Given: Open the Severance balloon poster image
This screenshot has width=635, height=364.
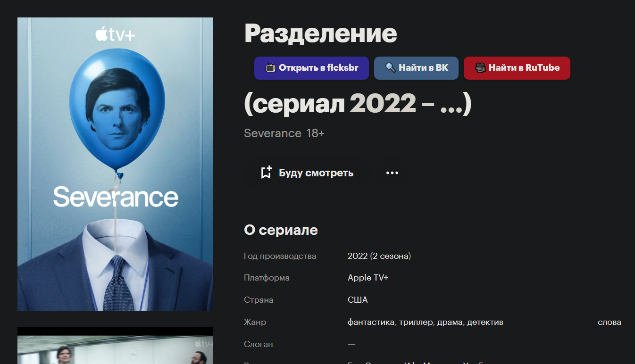Looking at the screenshot, I should coord(115,164).
